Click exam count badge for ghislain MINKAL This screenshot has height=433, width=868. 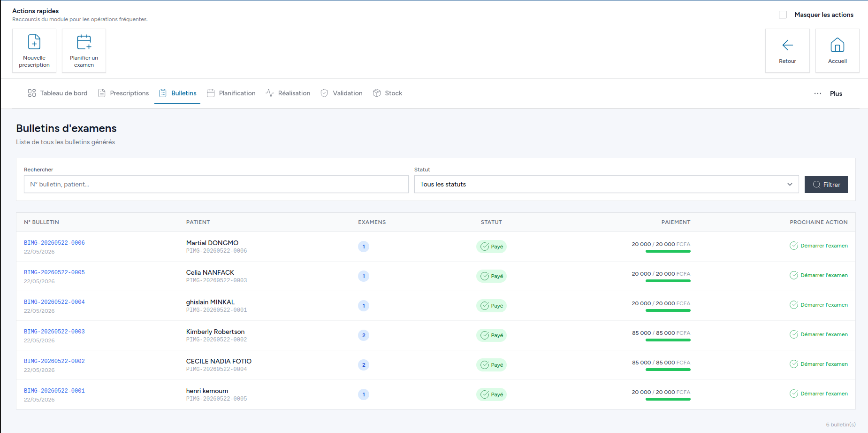pyautogui.click(x=364, y=306)
